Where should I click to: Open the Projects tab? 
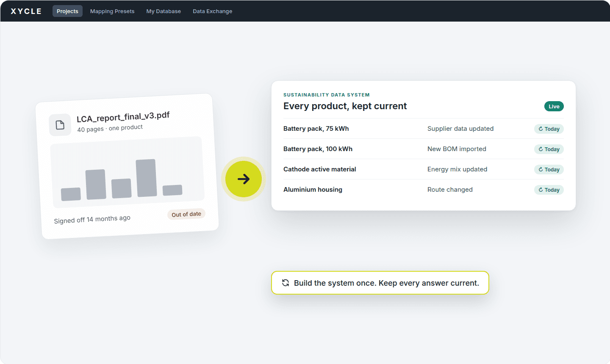67,11
